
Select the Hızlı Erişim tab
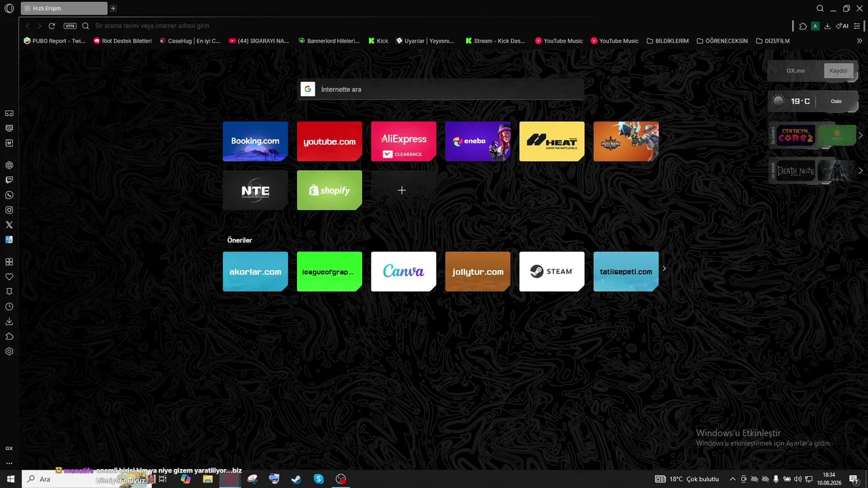(x=65, y=9)
